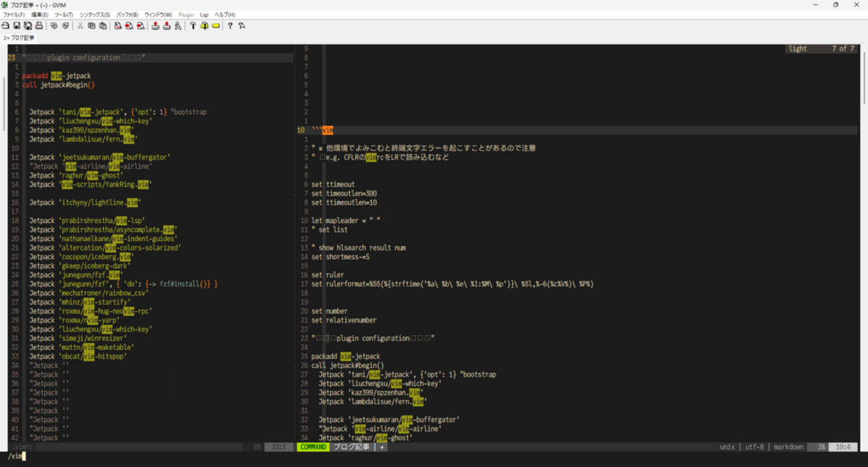Save the current file using the floppy icon

[x=17, y=26]
